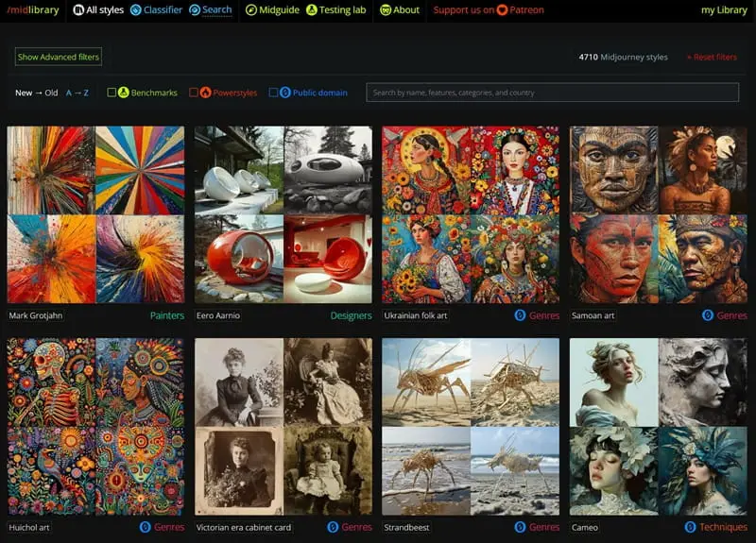Image resolution: width=756 pixels, height=543 pixels.
Task: Sort styles alphabetically A to Z
Action: coord(77,93)
